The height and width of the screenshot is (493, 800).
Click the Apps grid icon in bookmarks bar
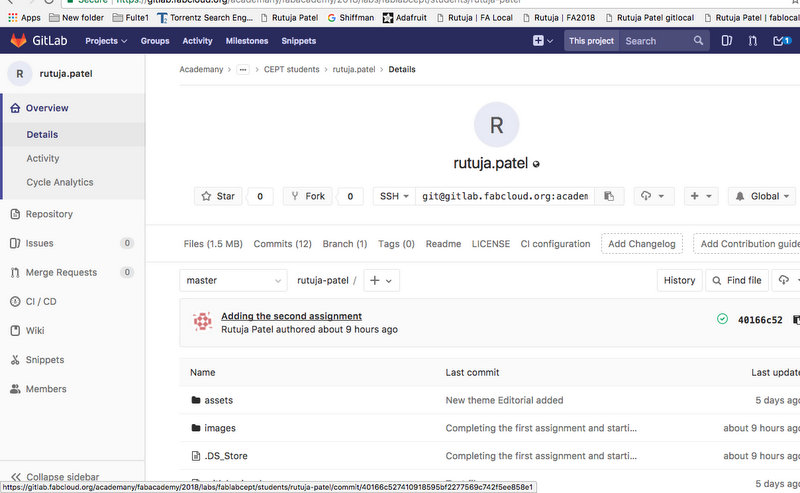point(13,17)
